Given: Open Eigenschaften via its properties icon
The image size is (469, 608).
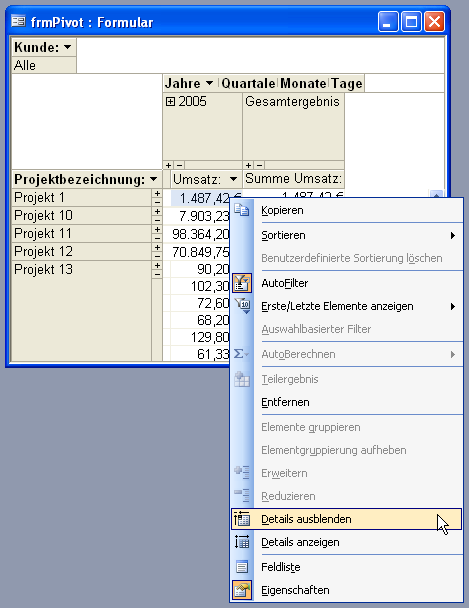Looking at the screenshot, I should pos(242,590).
